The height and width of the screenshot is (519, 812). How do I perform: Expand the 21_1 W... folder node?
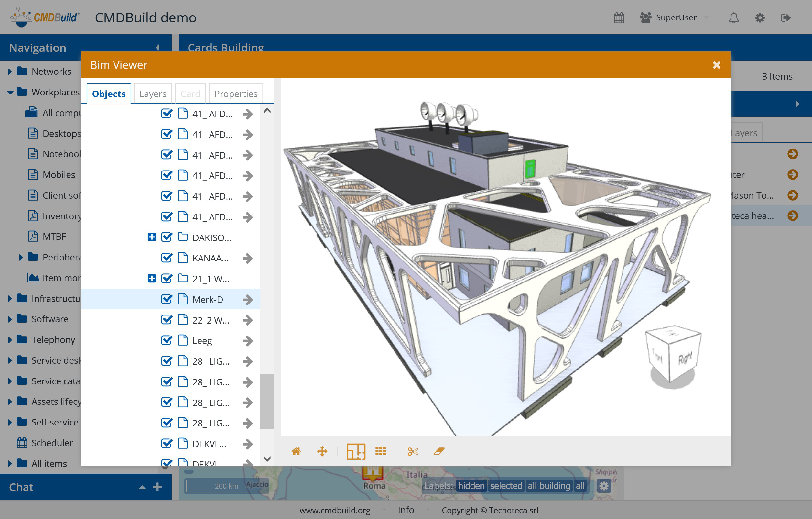(152, 279)
